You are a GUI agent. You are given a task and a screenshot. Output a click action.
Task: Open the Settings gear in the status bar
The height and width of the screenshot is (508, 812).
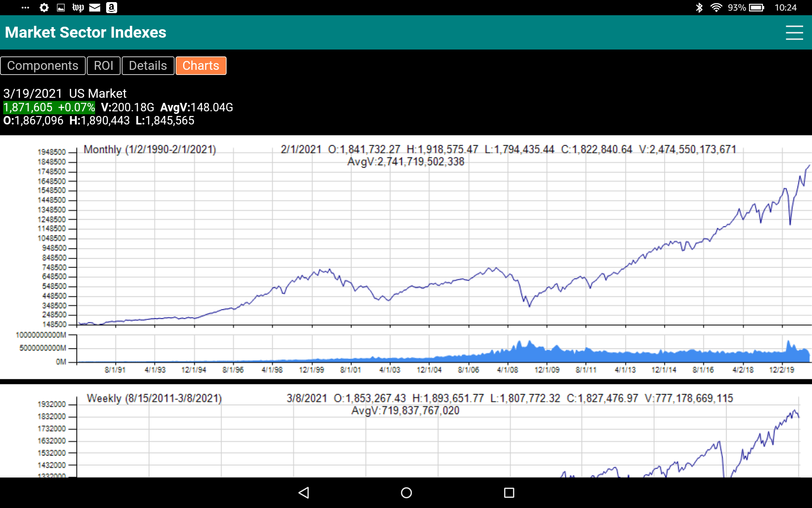[44, 7]
